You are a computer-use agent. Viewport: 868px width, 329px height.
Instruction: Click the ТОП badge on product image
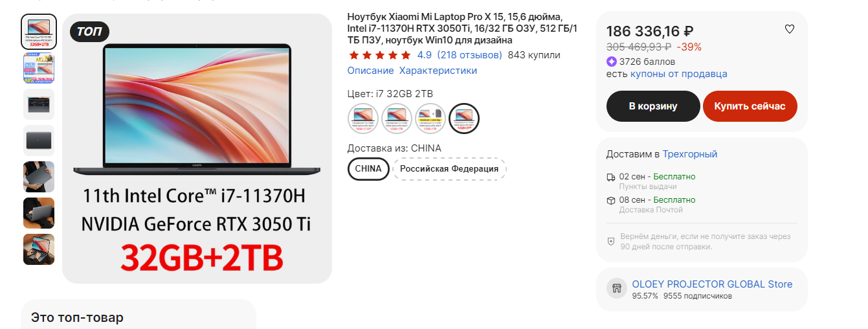pos(89,31)
